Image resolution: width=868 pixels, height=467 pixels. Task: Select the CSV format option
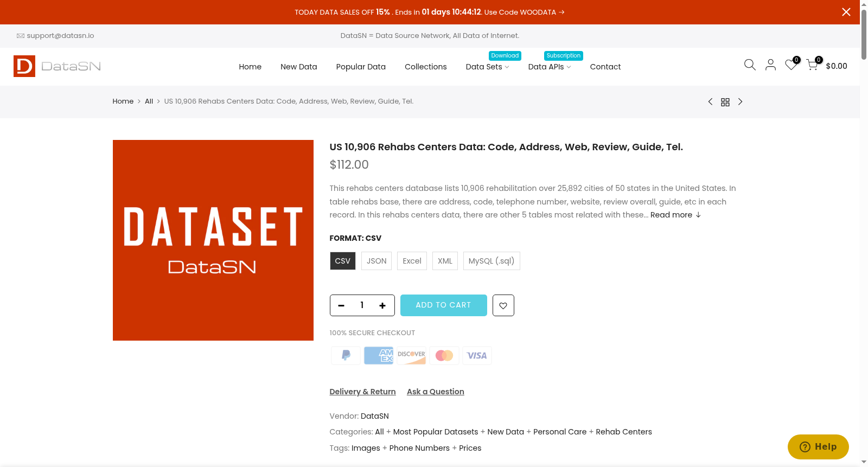pos(343,261)
